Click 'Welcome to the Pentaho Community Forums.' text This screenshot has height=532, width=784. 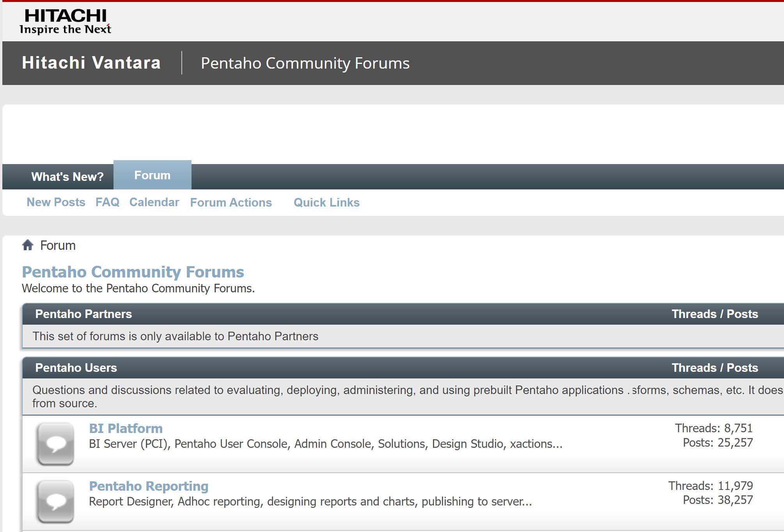click(138, 288)
